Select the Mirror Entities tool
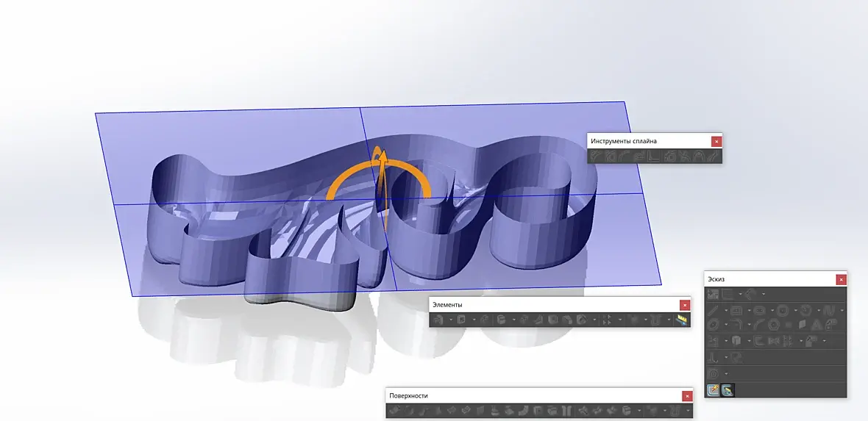 pos(773,341)
